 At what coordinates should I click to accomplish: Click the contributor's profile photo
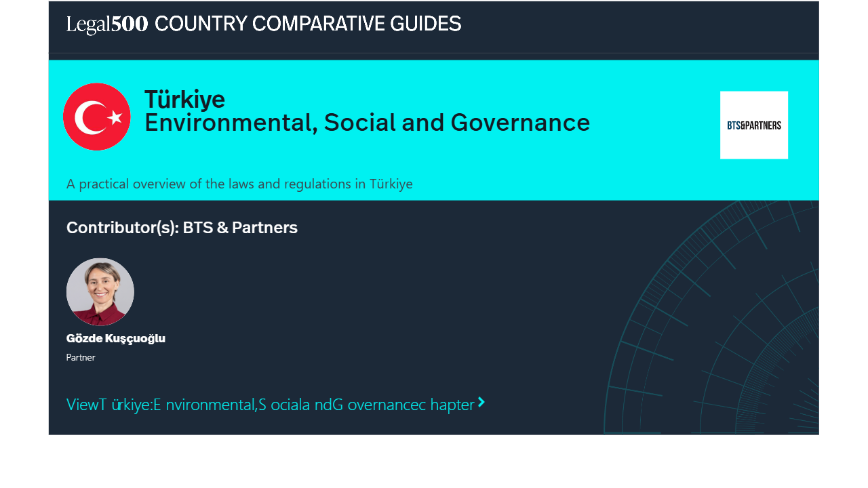click(x=100, y=291)
